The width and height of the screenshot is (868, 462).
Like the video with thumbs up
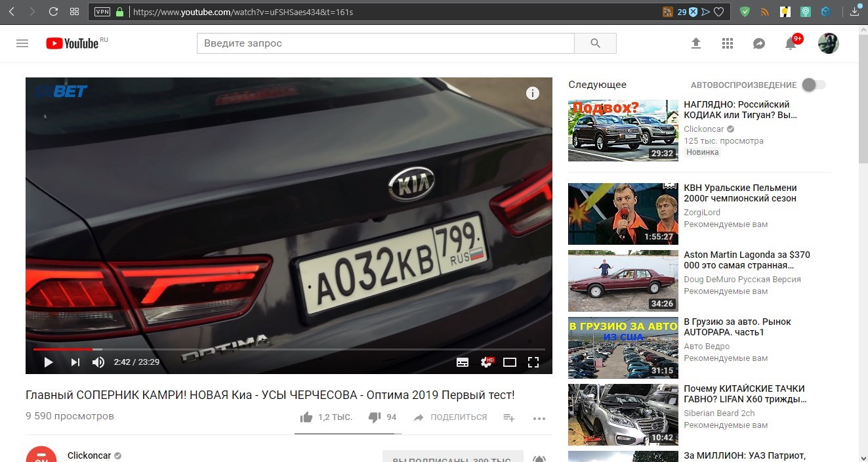[x=306, y=417]
